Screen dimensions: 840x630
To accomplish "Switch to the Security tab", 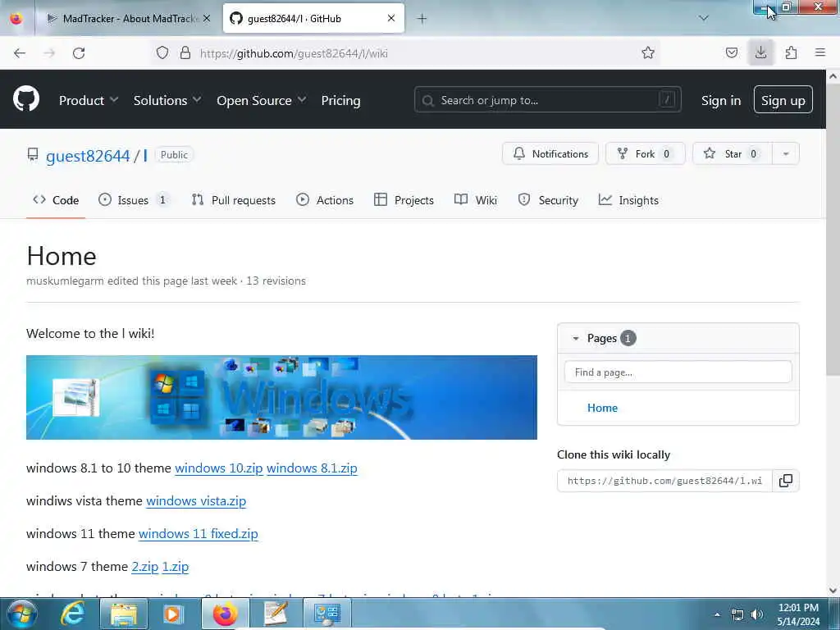I will tap(548, 200).
